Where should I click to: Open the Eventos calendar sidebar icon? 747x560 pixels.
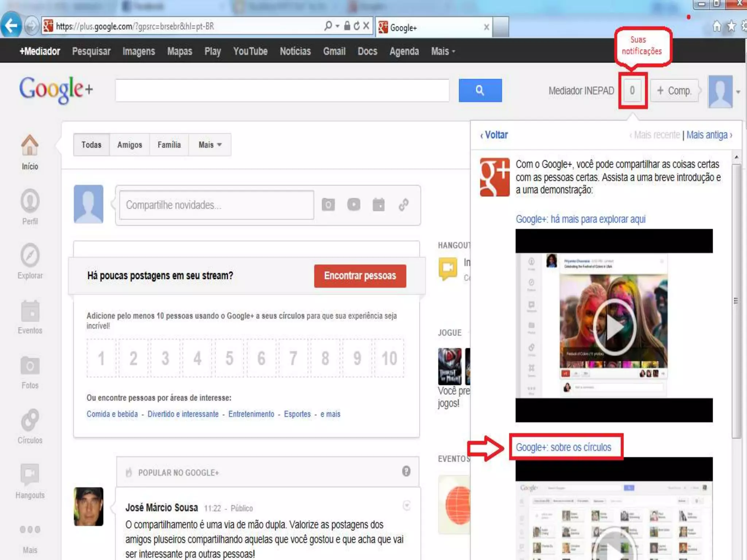pyautogui.click(x=30, y=311)
